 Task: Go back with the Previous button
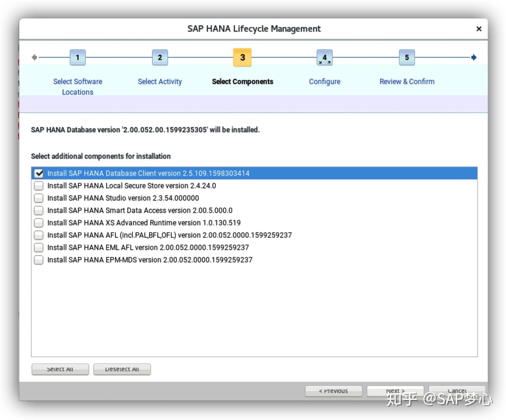coord(333,391)
